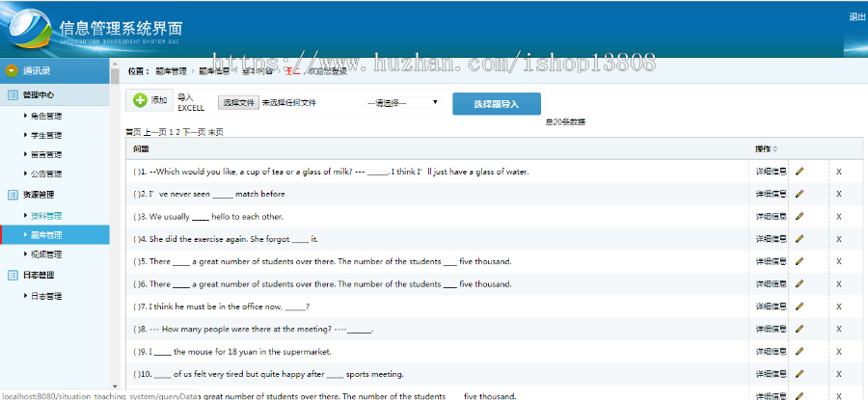Viewport: 868px width, 400px height.
Task: Click the sidebar scrollbar thumb
Action: (115, 76)
